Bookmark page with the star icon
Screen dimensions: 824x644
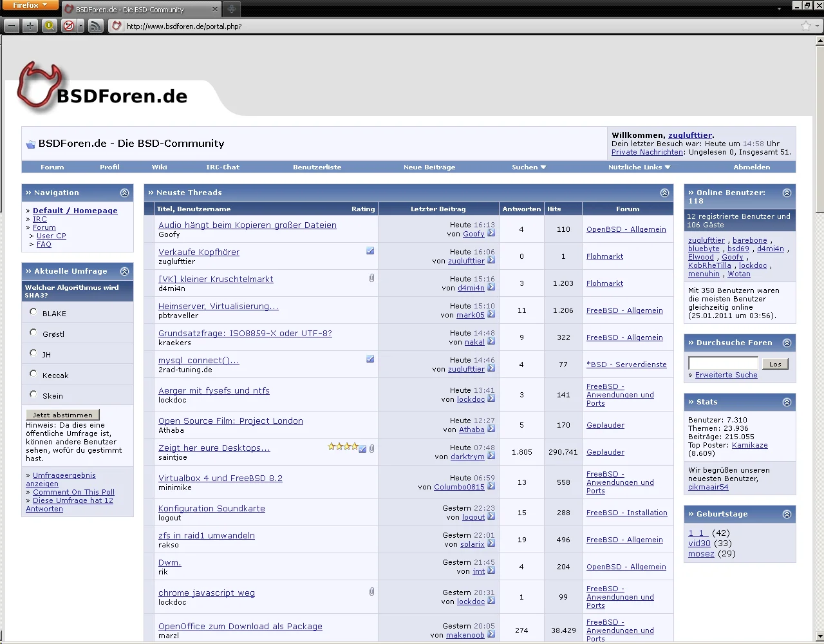coord(805,26)
